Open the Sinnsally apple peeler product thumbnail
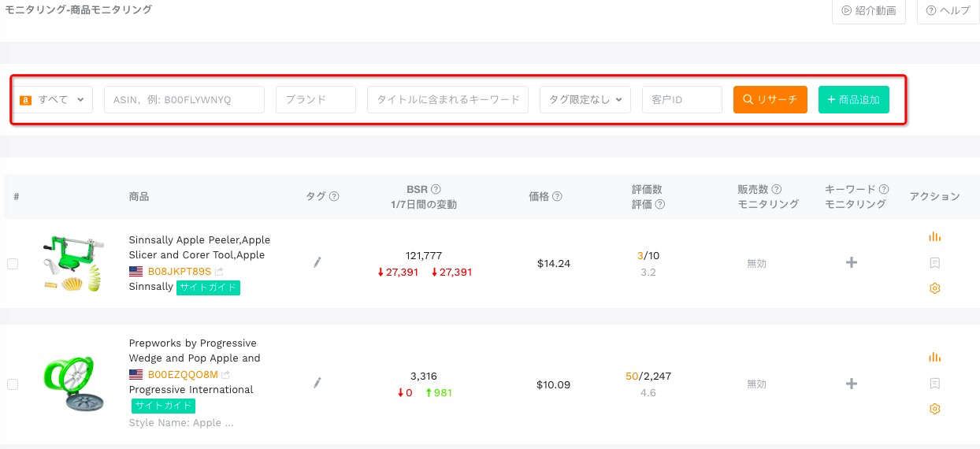The width and height of the screenshot is (980, 449). click(x=73, y=263)
